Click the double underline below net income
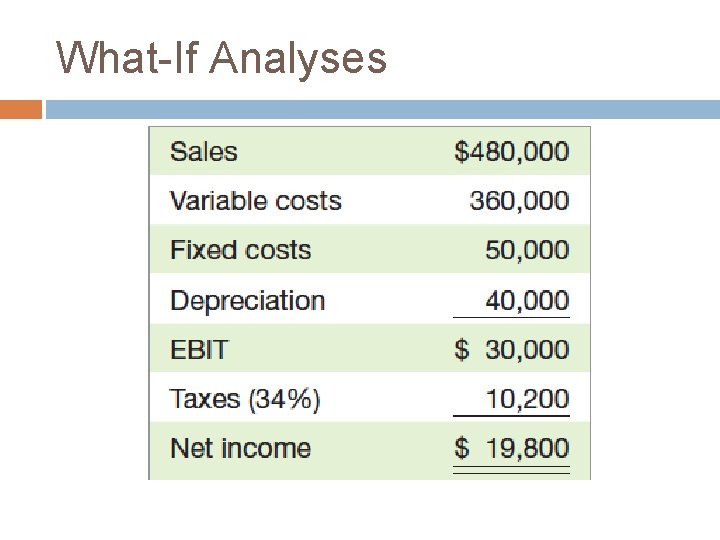Viewport: 720px width, 540px height. (511, 469)
